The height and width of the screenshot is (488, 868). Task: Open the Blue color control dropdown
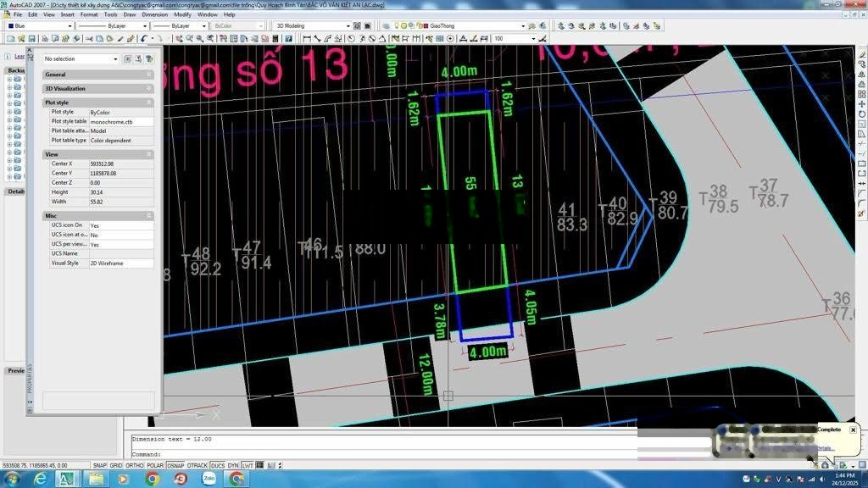[69, 26]
